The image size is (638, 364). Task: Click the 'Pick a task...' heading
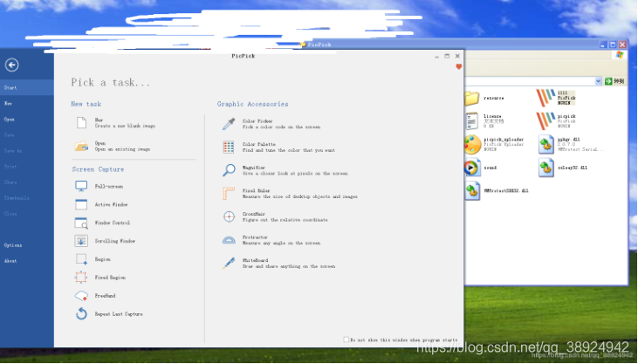[110, 83]
